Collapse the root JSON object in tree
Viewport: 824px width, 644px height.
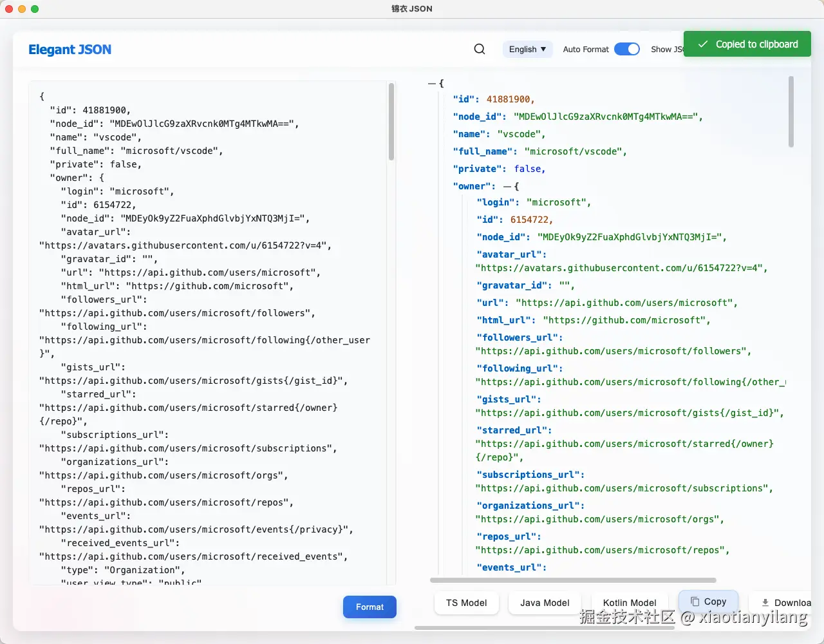click(x=431, y=84)
